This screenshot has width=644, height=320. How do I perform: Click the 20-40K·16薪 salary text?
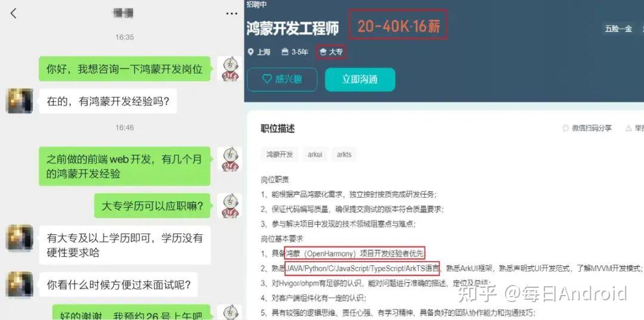[x=398, y=26]
